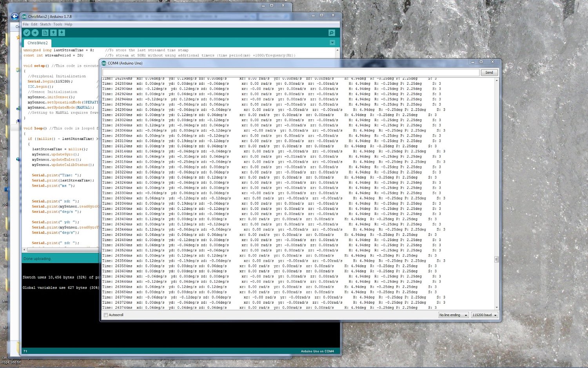Screen dimensions: 588x368
Task: Open the Tools menu
Action: coord(58,24)
